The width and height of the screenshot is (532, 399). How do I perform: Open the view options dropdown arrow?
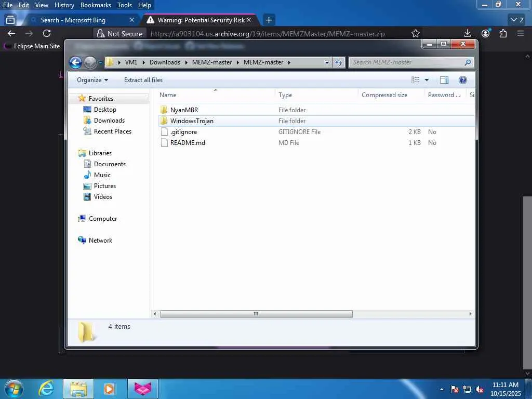tap(427, 80)
